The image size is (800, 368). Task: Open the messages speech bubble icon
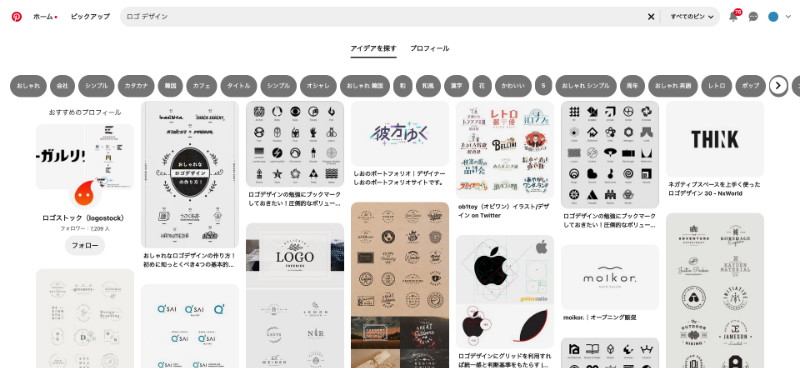tap(753, 17)
